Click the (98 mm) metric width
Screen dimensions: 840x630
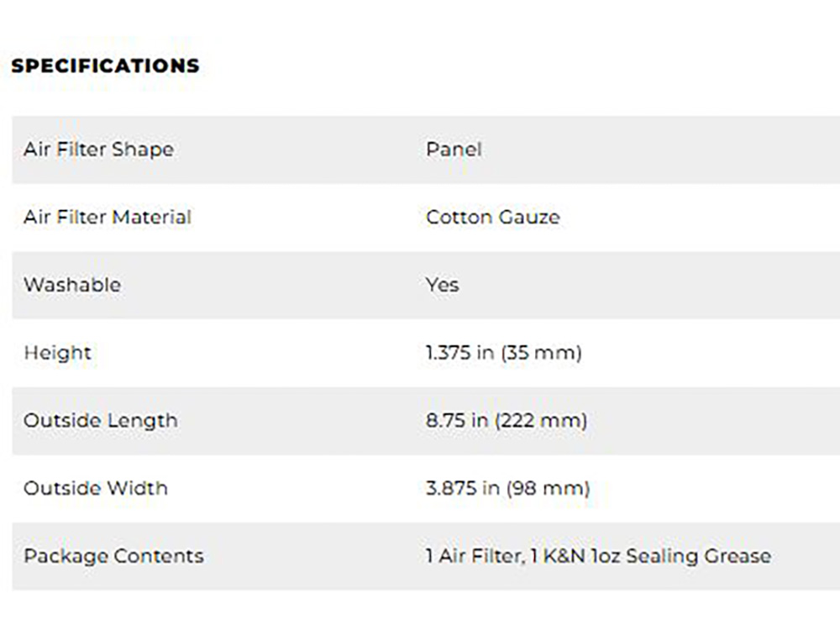[x=545, y=488]
